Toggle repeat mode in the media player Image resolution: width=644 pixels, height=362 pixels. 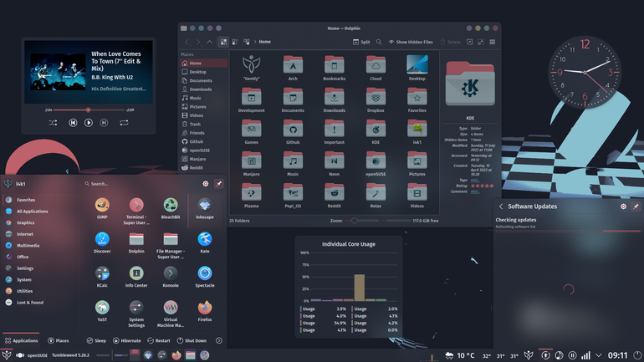(124, 123)
